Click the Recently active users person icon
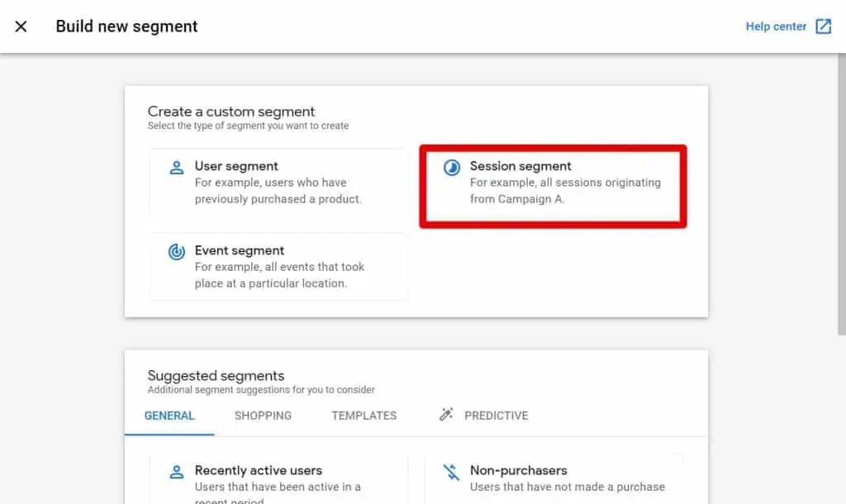The height and width of the screenshot is (504, 846). pyautogui.click(x=176, y=471)
